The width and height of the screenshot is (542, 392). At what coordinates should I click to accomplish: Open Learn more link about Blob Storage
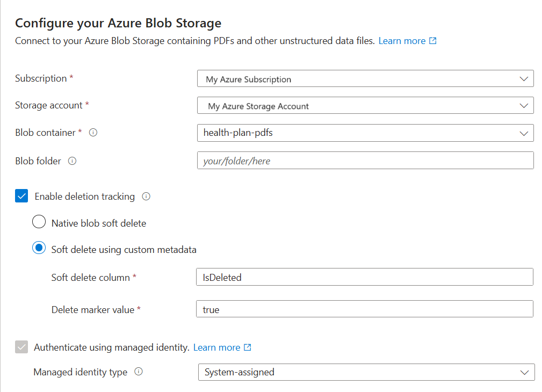point(402,41)
